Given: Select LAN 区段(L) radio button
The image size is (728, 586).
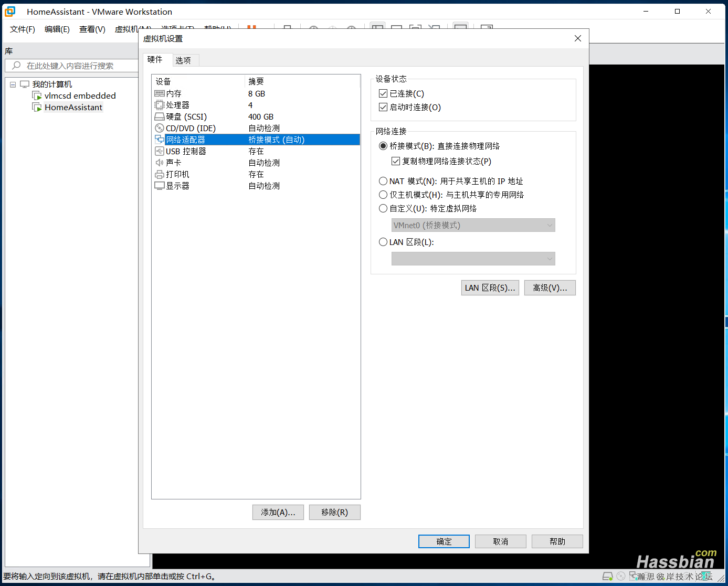Looking at the screenshot, I should tap(383, 242).
